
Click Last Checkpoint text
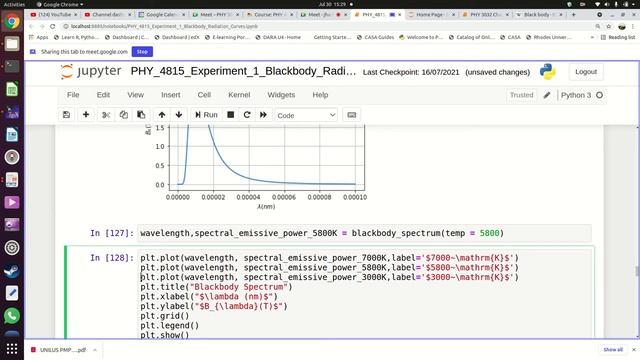coord(411,72)
